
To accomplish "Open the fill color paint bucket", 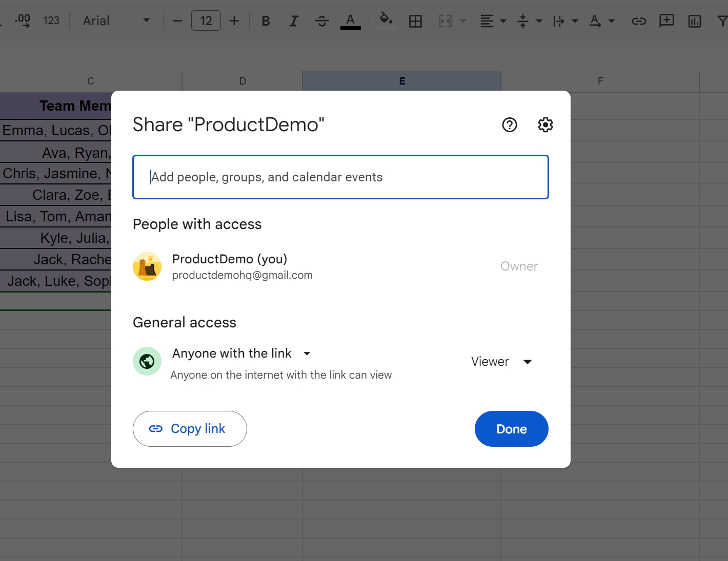I will pos(386,20).
